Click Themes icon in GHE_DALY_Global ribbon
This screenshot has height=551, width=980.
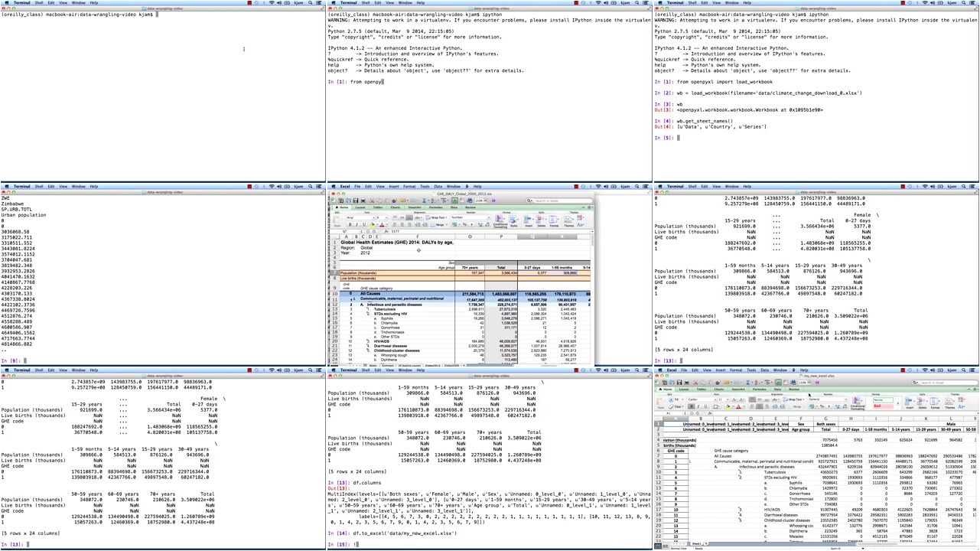[x=568, y=221]
